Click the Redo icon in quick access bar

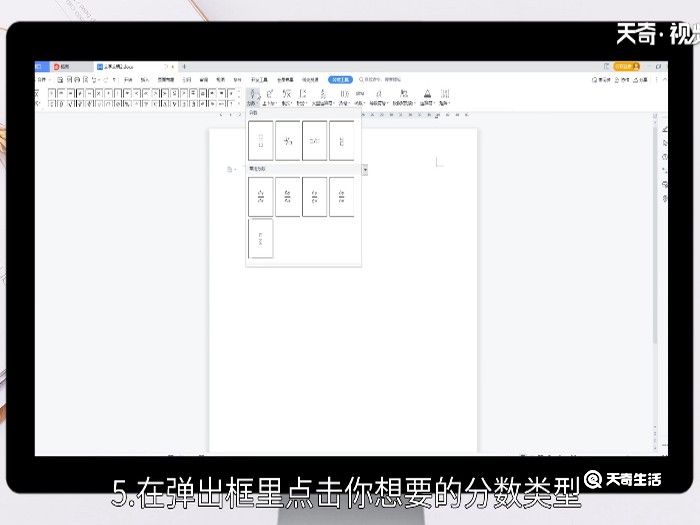[x=106, y=79]
